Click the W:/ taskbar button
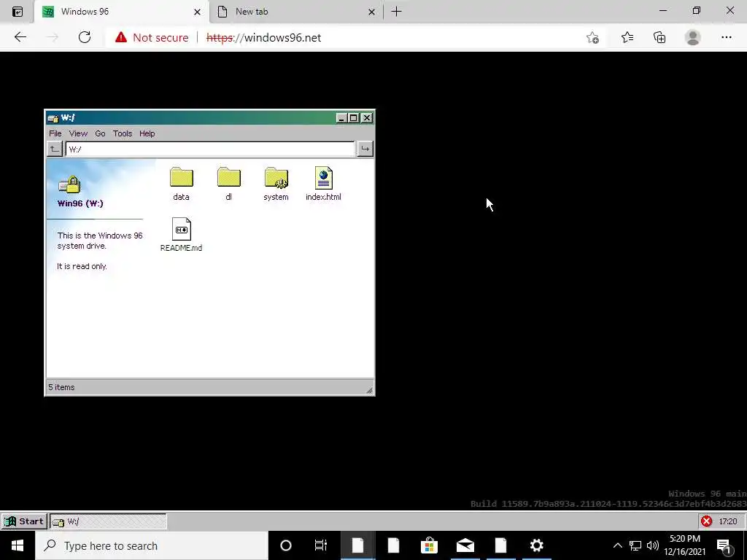The width and height of the screenshot is (747, 560). [x=109, y=521]
